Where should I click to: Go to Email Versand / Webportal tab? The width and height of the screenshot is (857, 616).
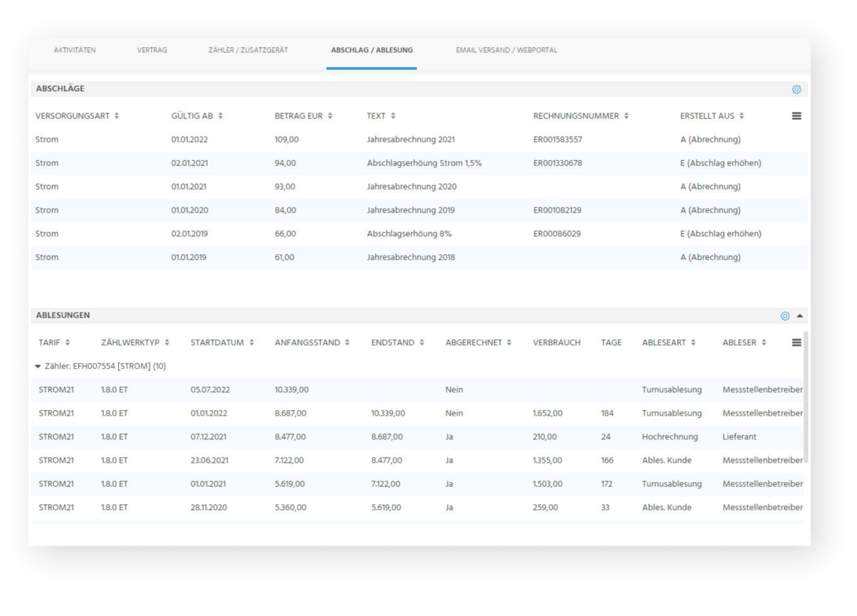tap(506, 50)
